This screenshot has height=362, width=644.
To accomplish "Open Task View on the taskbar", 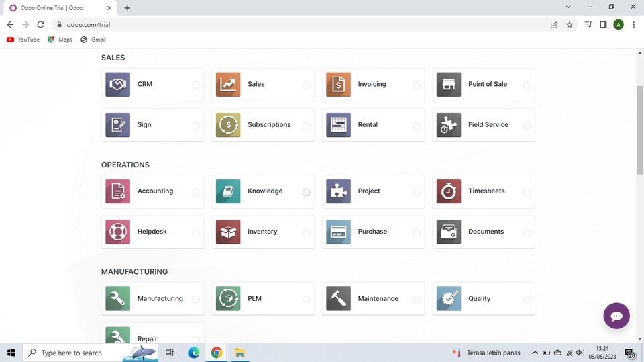I will point(169,353).
